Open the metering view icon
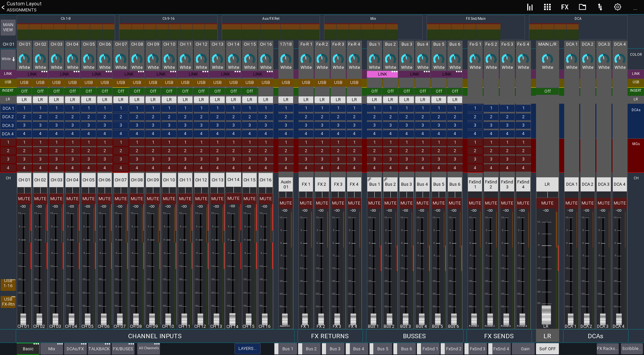 coord(530,7)
